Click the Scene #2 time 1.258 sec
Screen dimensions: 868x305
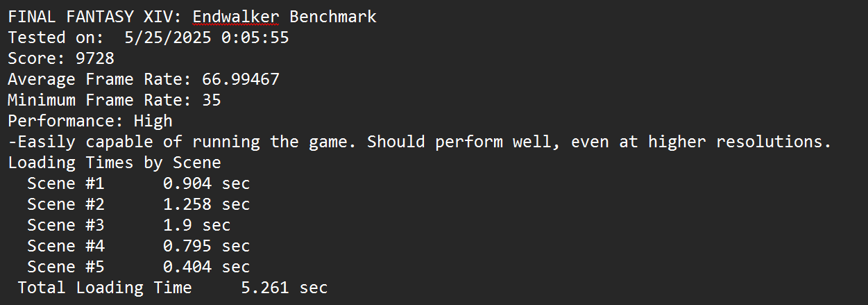[x=207, y=204]
